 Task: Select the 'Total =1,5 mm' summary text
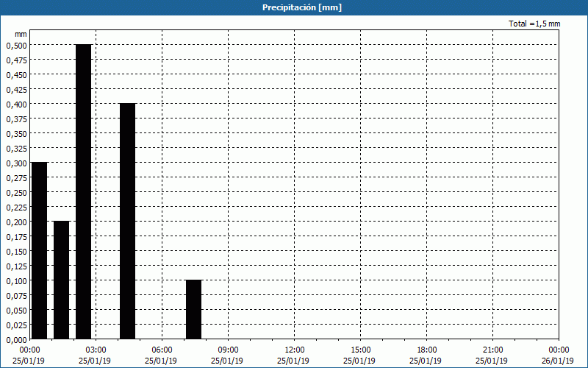(x=534, y=24)
